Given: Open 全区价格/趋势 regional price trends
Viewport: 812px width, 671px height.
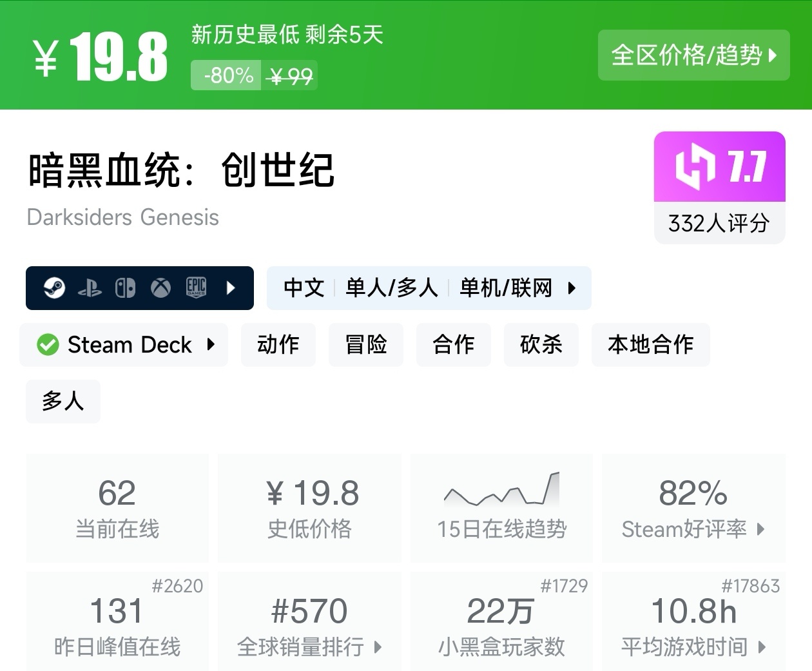Looking at the screenshot, I should [x=693, y=55].
